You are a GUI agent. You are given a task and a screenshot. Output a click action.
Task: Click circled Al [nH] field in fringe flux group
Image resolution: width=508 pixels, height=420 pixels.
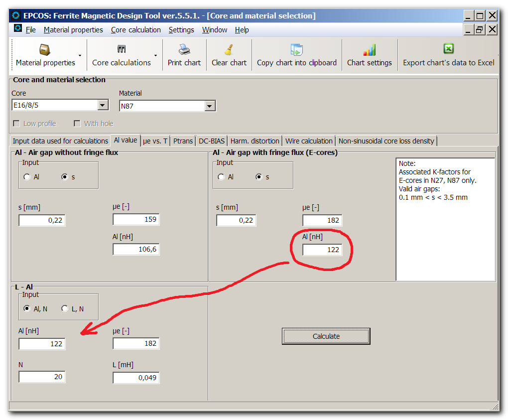(322, 250)
